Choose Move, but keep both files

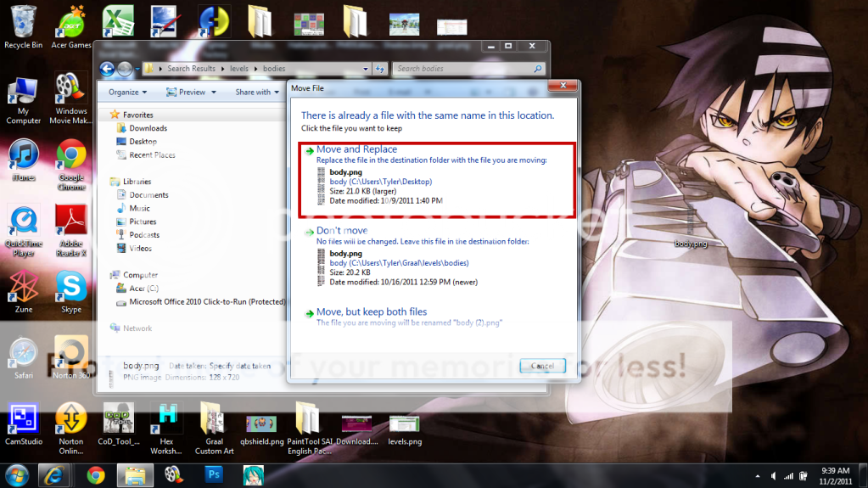click(x=372, y=312)
